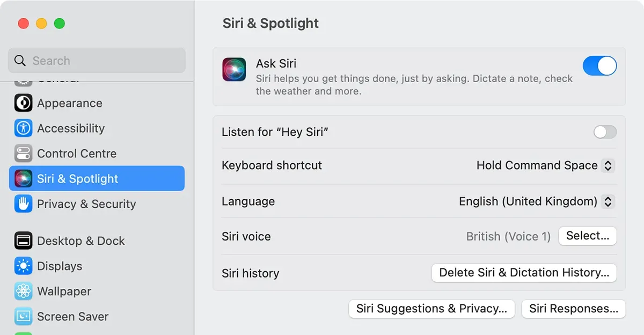Click the magnifying glass in the search bar
The image size is (644, 335).
click(x=20, y=60)
